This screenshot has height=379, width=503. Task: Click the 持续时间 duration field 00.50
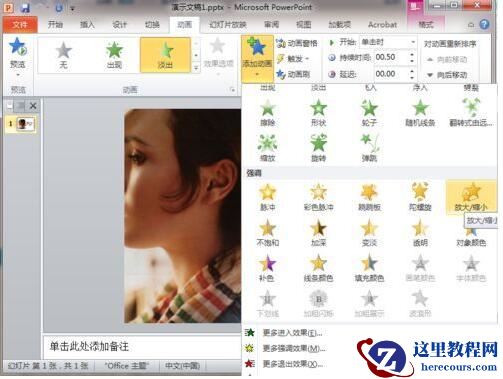[391, 57]
